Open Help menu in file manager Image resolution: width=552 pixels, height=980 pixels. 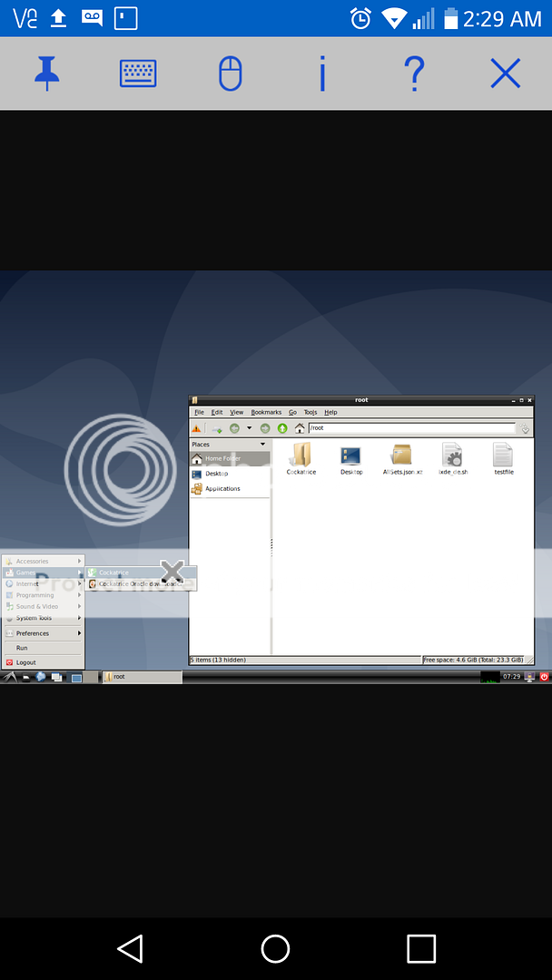pyautogui.click(x=330, y=413)
